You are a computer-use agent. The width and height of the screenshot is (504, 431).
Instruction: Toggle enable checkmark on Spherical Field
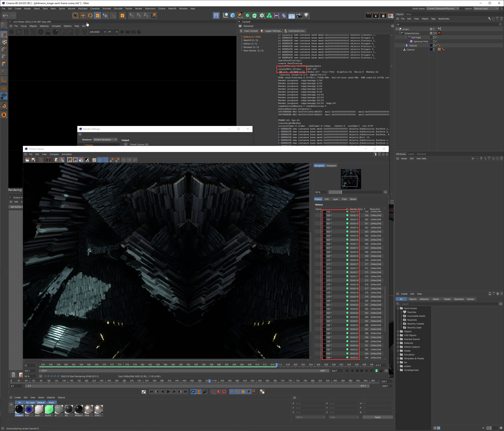click(x=436, y=41)
